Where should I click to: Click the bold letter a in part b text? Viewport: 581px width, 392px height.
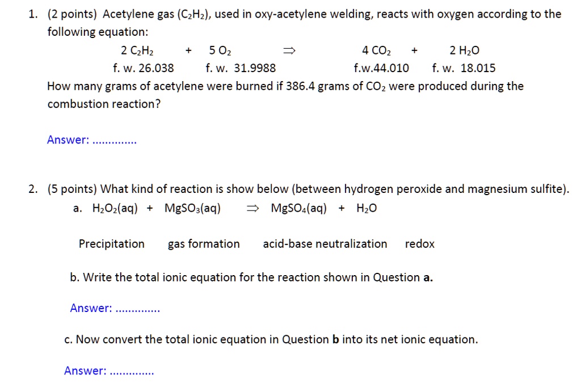click(x=428, y=277)
